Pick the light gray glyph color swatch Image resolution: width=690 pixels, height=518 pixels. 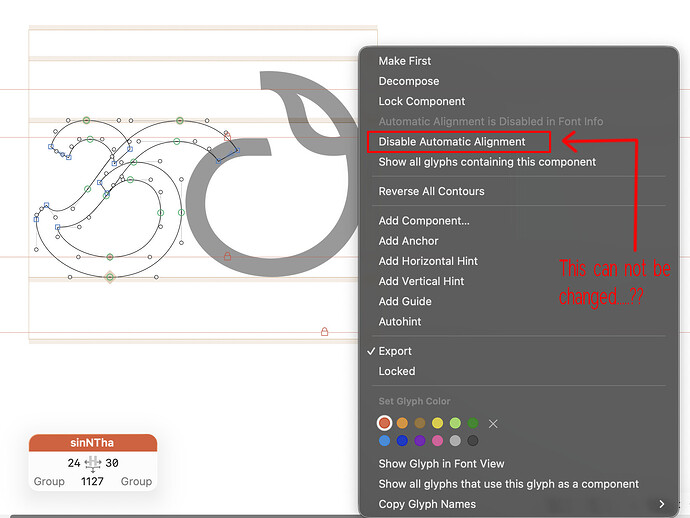(x=455, y=441)
